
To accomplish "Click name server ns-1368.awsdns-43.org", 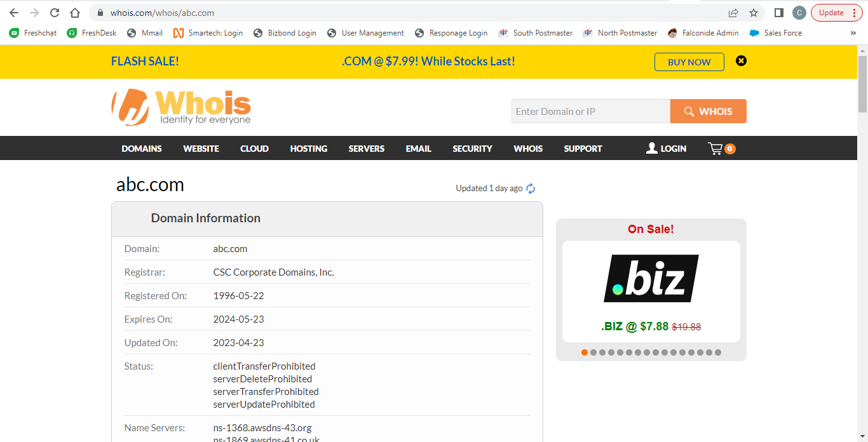I will (262, 428).
